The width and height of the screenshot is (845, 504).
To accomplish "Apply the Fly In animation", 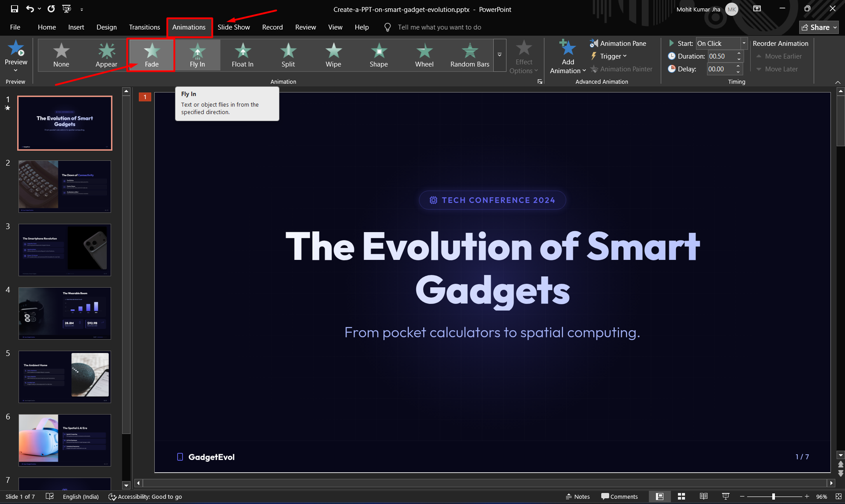I will [197, 55].
